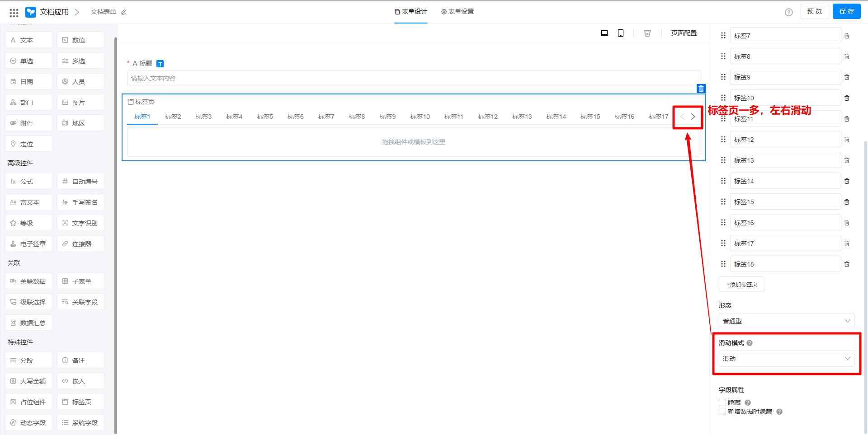Viewport: 868px width, 435px height.
Task: Click the edit pencil beside 文档表单
Action: [x=124, y=12]
